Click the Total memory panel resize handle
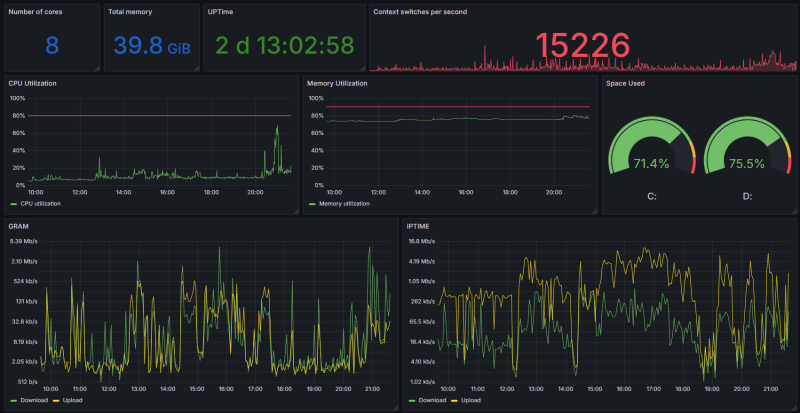Viewport: 800px width, 413px height. coord(196,68)
